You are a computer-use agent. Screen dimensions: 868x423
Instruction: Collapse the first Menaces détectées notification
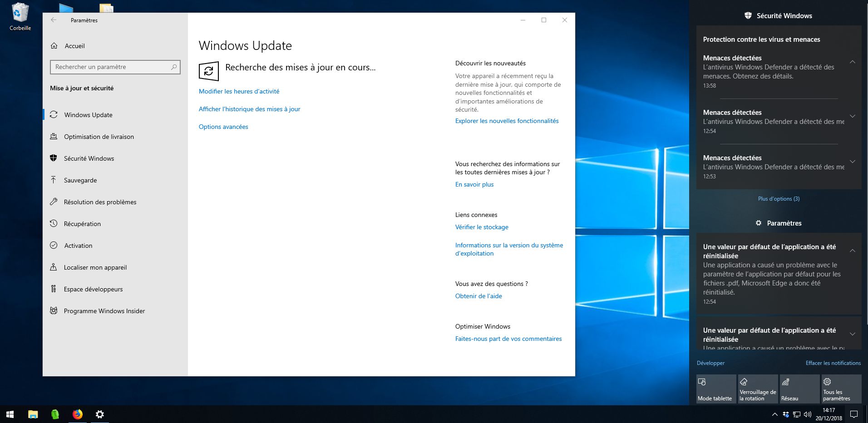852,62
